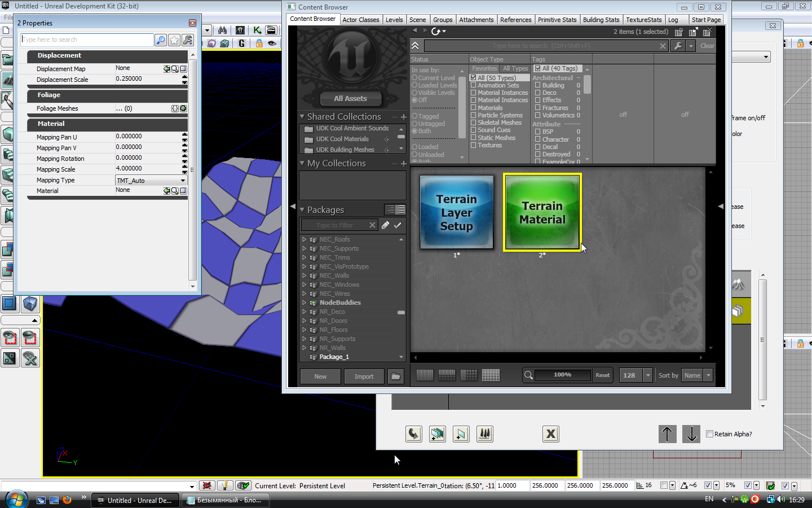
Task: Select the Tagged radio option
Action: pyautogui.click(x=414, y=116)
